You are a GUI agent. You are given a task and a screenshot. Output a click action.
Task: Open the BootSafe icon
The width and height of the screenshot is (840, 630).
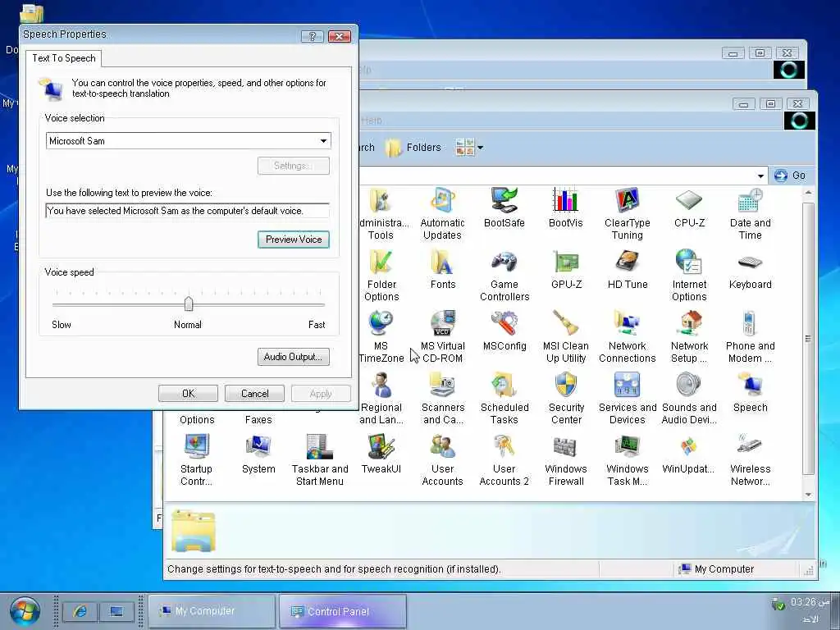(504, 208)
